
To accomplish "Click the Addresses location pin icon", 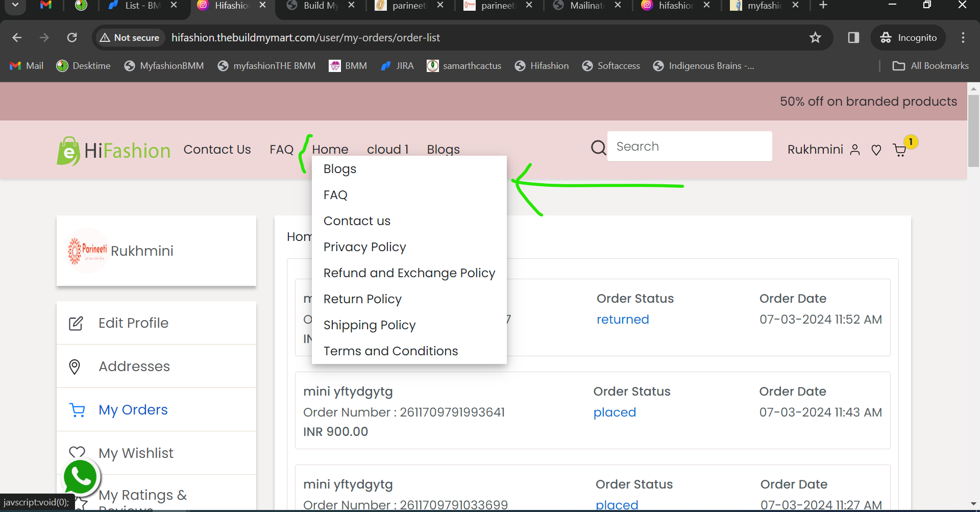I will tap(75, 367).
